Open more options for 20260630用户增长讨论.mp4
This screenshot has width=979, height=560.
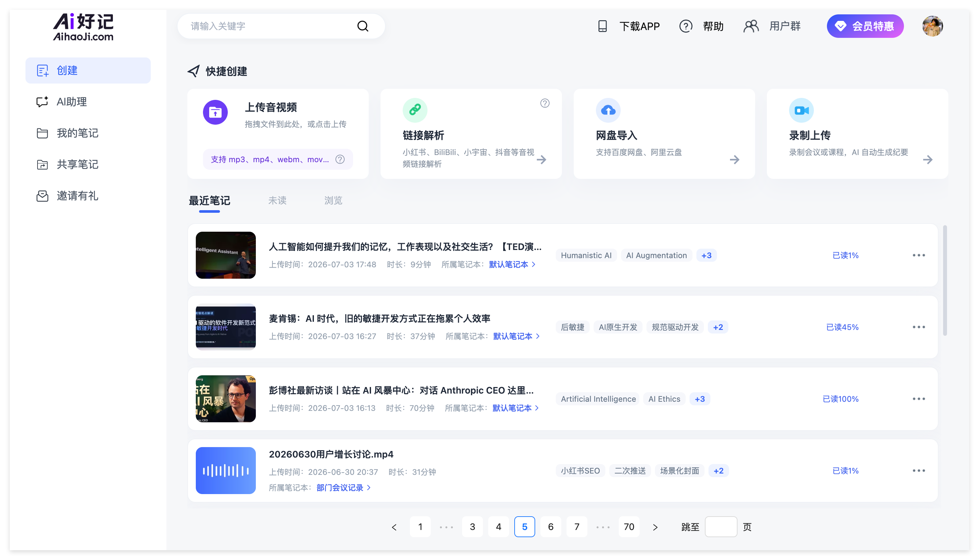tap(919, 470)
